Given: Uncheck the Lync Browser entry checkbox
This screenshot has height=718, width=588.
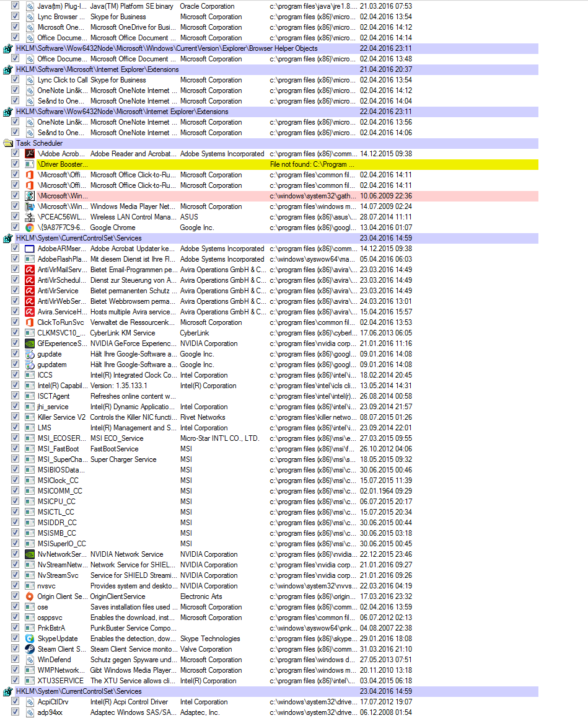Looking at the screenshot, I should tap(15, 17).
